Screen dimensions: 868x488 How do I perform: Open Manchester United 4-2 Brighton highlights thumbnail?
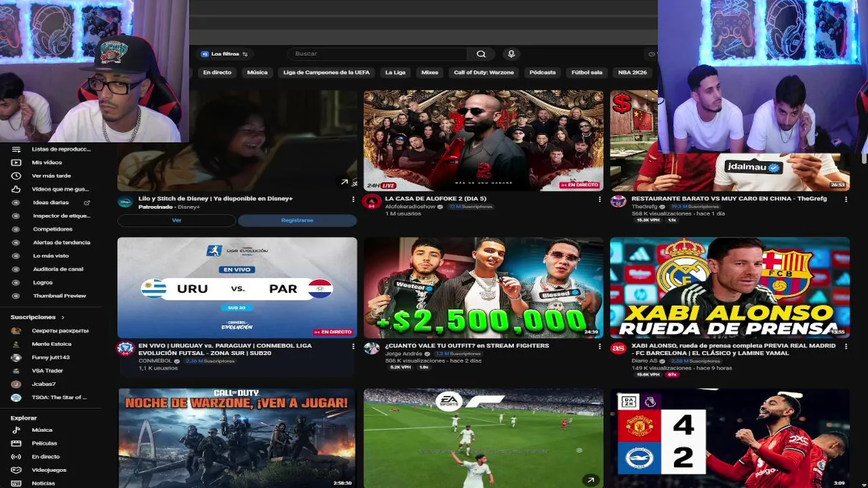click(x=729, y=438)
